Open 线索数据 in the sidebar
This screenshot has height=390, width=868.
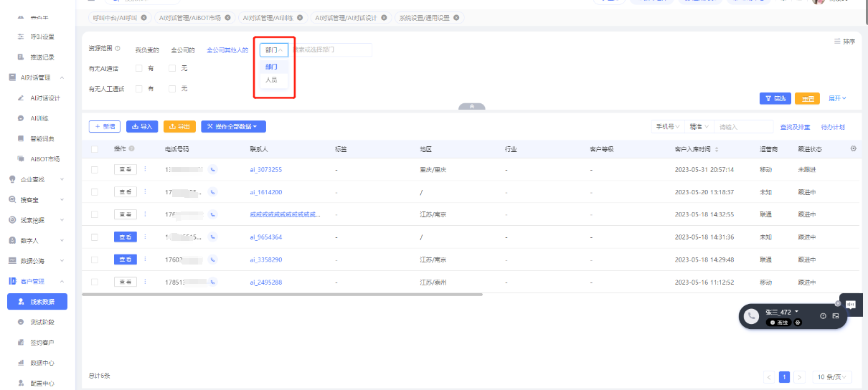(42, 302)
